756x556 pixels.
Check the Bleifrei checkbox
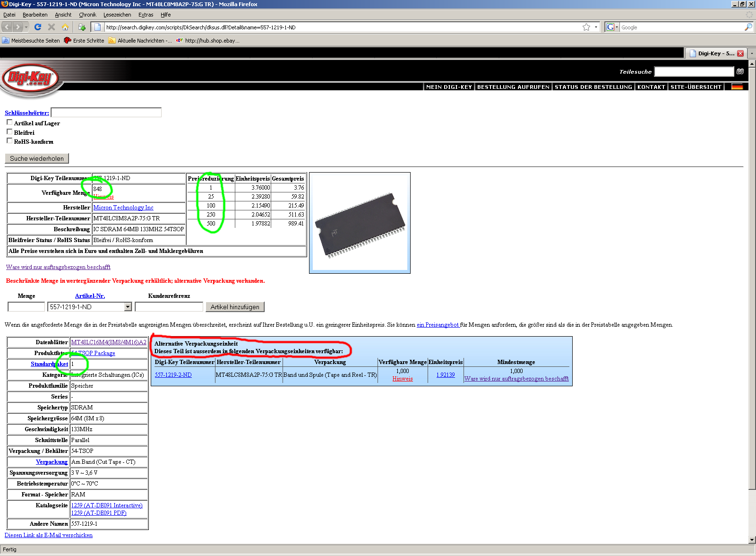[9, 132]
